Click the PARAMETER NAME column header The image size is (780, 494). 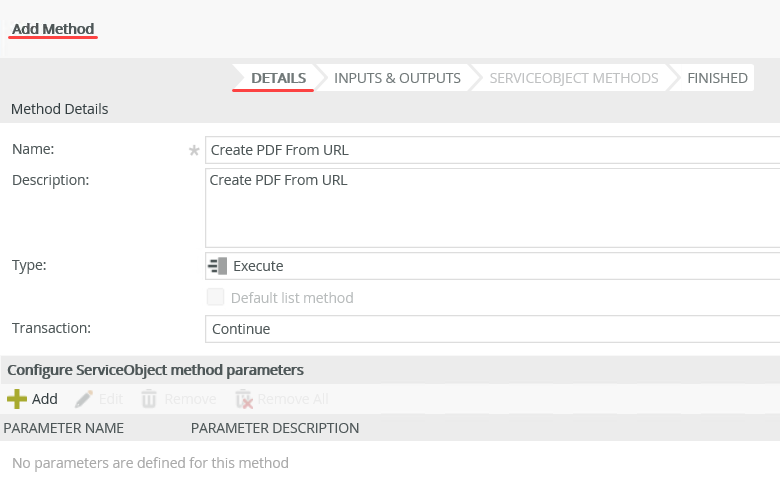pyautogui.click(x=64, y=428)
